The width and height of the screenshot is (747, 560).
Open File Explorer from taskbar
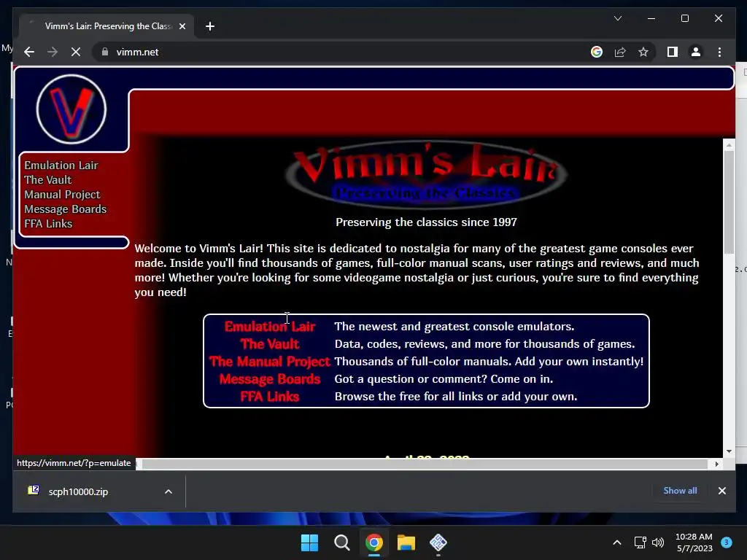click(x=406, y=542)
